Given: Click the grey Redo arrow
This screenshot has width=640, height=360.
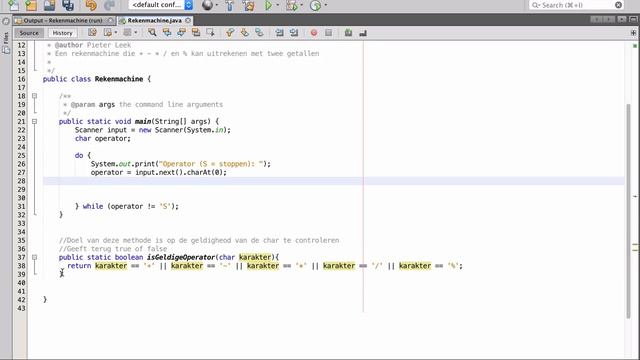Looking at the screenshot, I should pyautogui.click(x=109, y=5).
